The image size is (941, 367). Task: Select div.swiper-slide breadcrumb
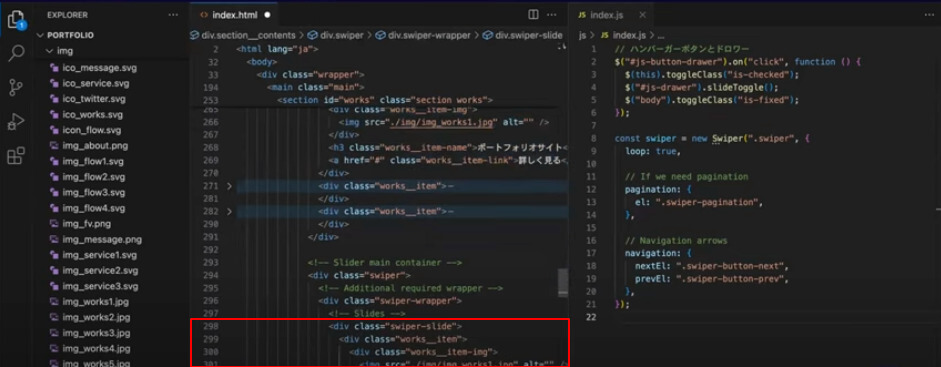click(x=522, y=35)
